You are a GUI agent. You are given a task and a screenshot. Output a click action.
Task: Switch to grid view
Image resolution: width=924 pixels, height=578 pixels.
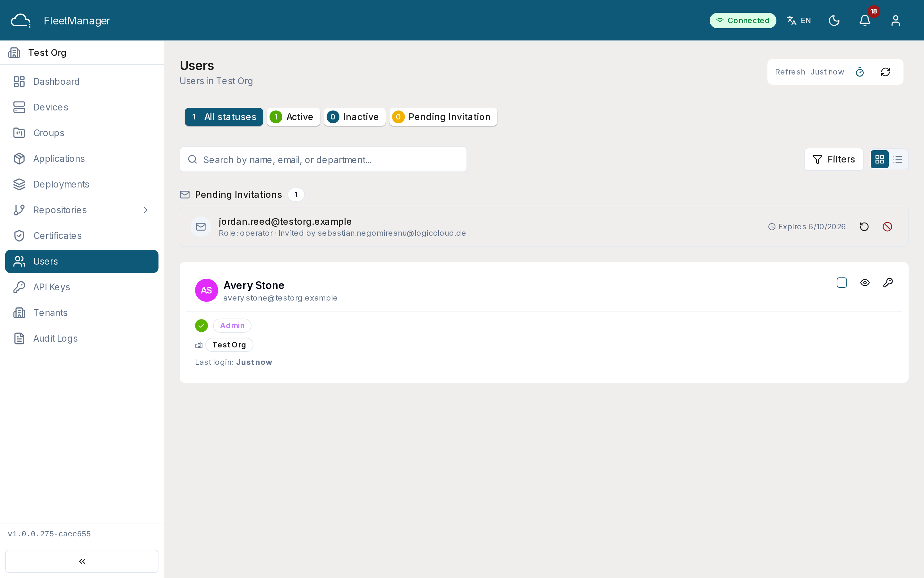tap(879, 159)
